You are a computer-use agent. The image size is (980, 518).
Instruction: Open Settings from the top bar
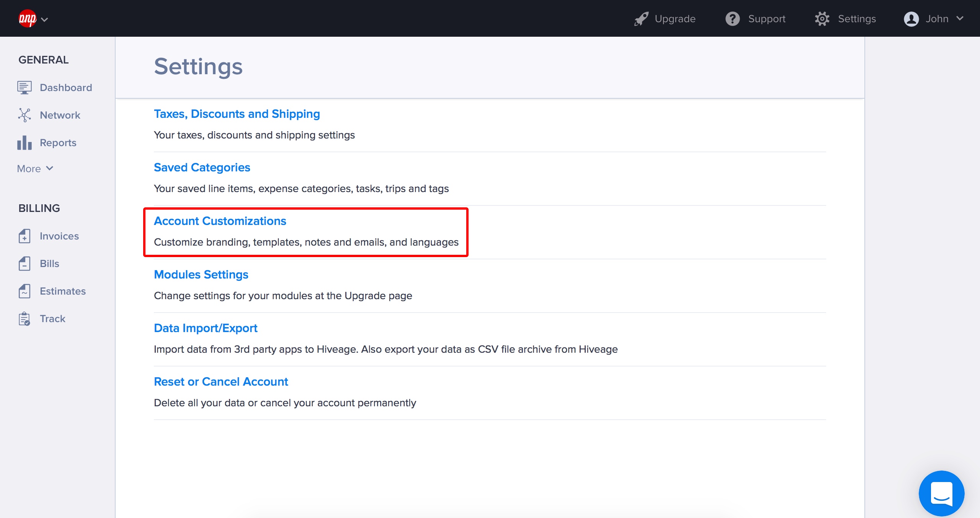click(x=846, y=19)
